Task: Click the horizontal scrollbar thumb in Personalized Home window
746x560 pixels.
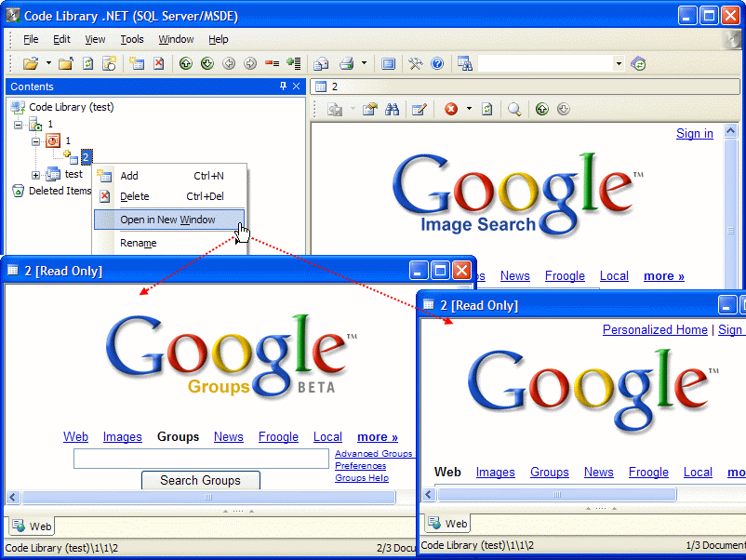Action: 557,495
